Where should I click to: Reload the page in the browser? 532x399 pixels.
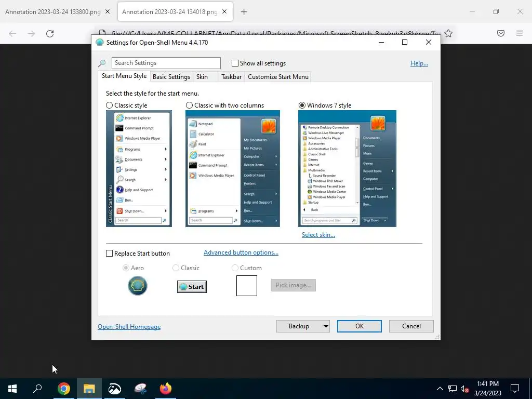tap(50, 33)
